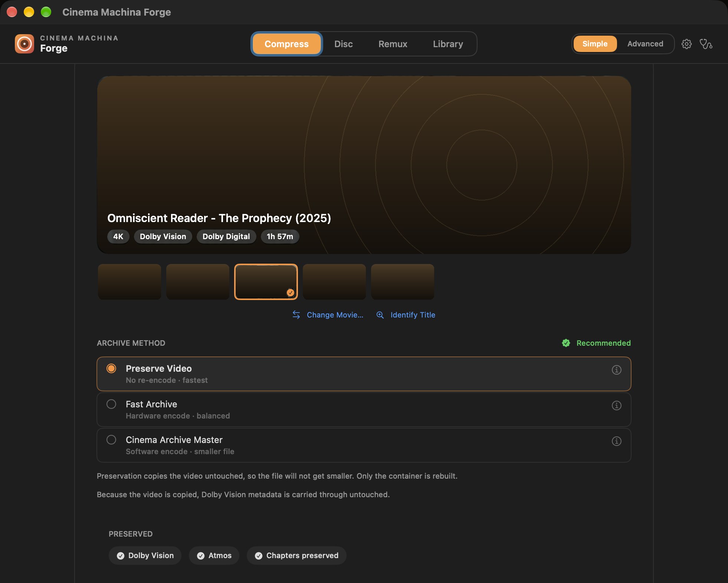Click the Dolby Digital badge
Image resolution: width=728 pixels, height=583 pixels.
pos(226,237)
